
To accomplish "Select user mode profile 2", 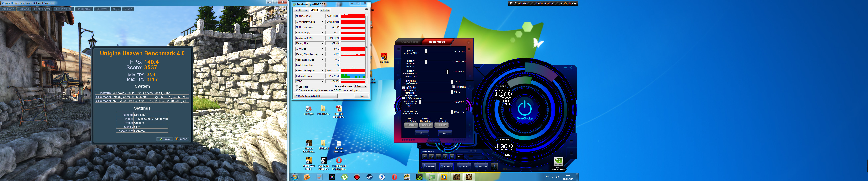I will 431,157.
